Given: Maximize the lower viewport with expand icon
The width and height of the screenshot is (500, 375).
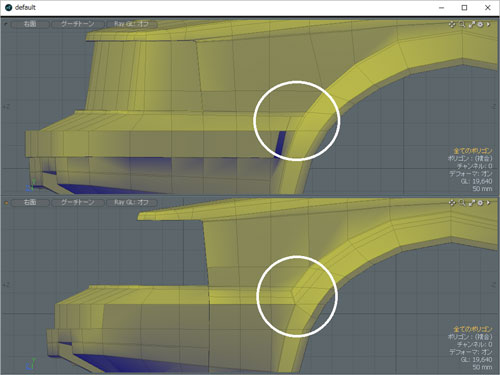Looking at the screenshot, I should coord(471,203).
